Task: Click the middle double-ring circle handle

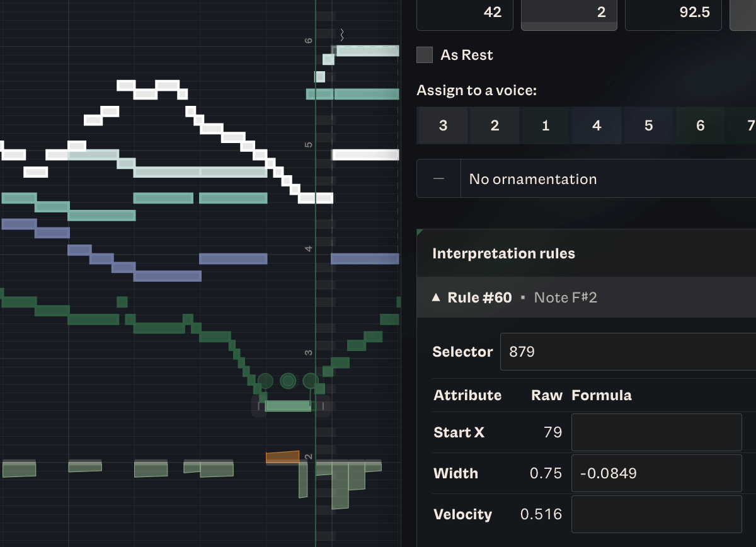Action: (288, 381)
